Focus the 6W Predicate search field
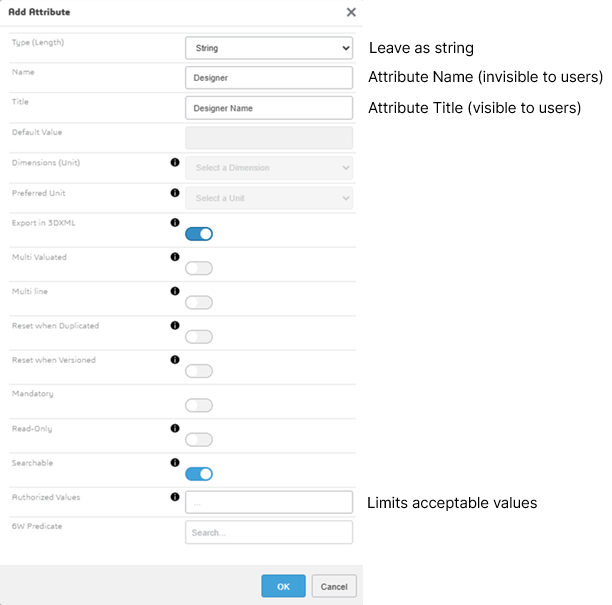This screenshot has width=612, height=605. click(269, 532)
